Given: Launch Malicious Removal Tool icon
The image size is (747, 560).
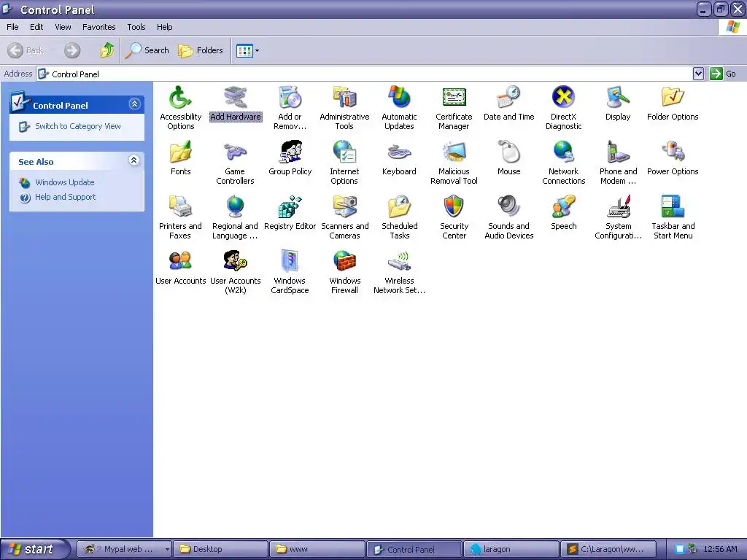Looking at the screenshot, I should pos(454,152).
